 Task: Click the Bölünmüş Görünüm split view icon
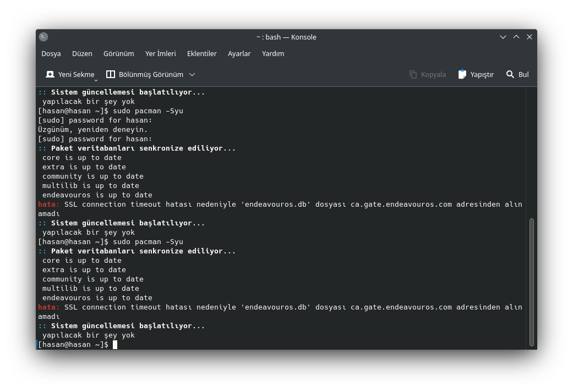[x=110, y=74]
